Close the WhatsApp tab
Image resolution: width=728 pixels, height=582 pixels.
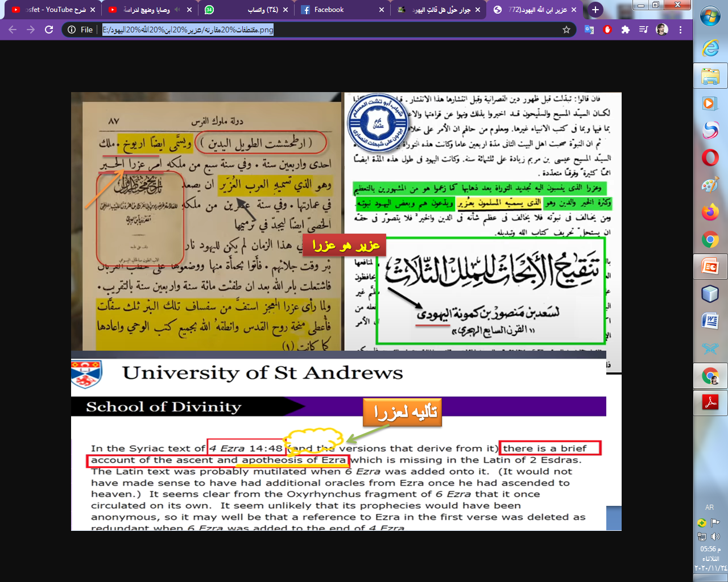pyautogui.click(x=286, y=10)
